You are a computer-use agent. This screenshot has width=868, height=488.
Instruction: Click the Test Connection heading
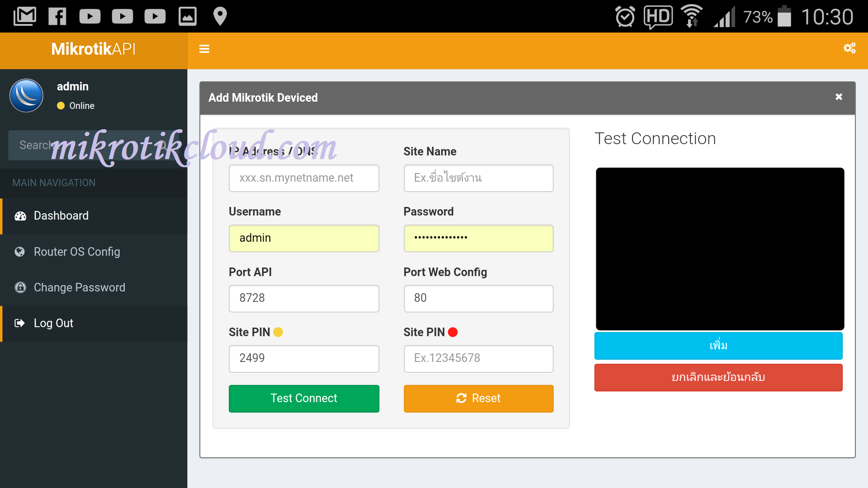[655, 138]
